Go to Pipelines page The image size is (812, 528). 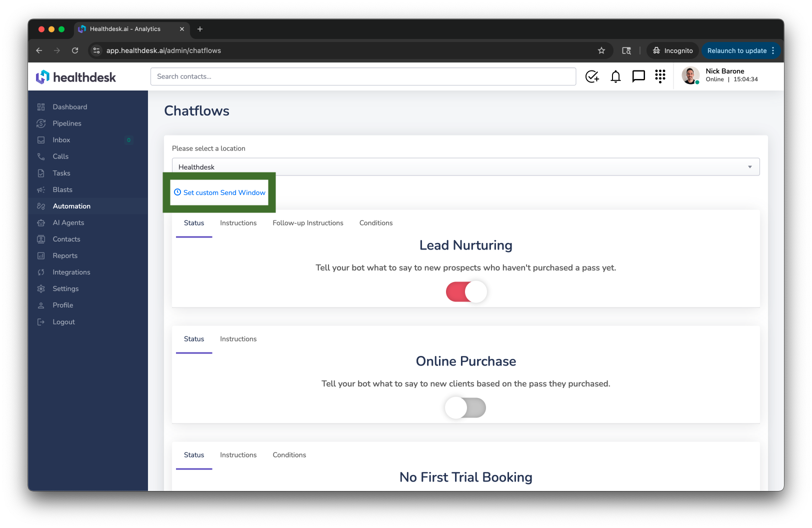pyautogui.click(x=67, y=123)
